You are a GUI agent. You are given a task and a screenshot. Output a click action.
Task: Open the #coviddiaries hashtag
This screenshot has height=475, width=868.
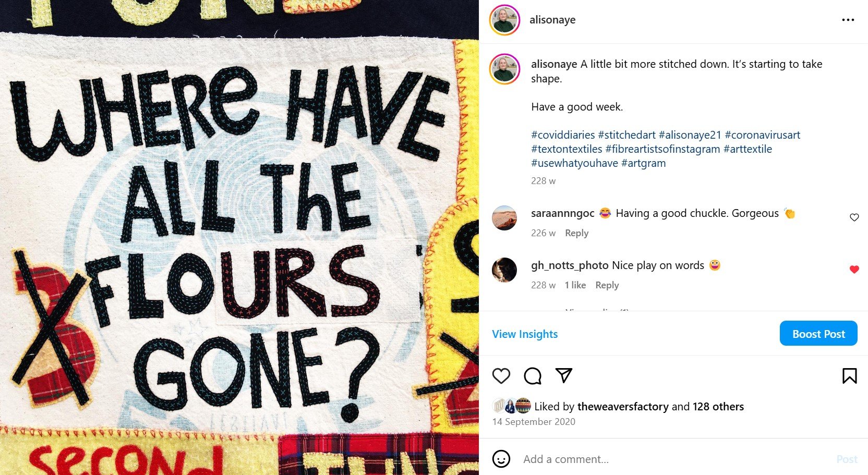[563, 135]
